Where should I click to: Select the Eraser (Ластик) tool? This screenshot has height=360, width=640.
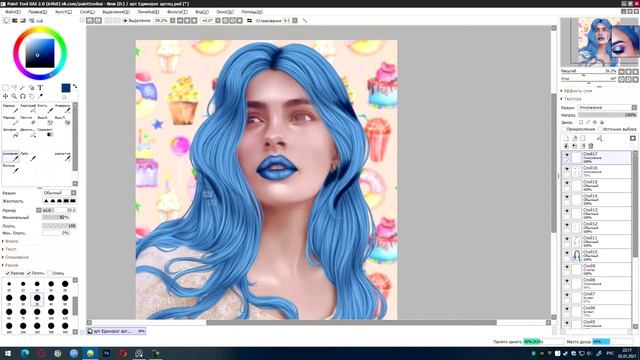click(x=28, y=120)
